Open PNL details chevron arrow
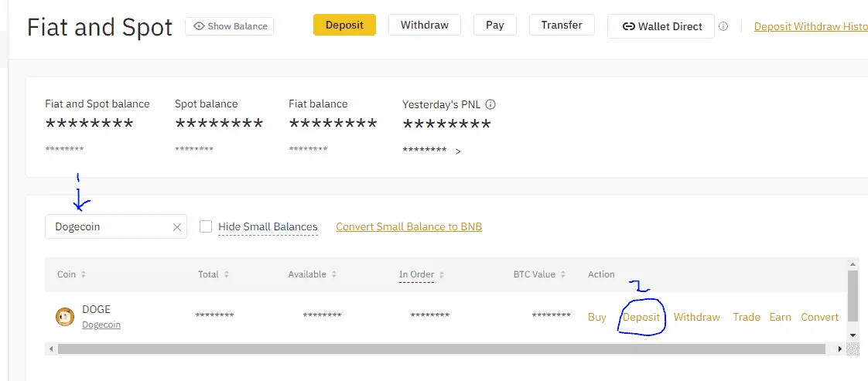868x381 pixels. pyautogui.click(x=458, y=151)
